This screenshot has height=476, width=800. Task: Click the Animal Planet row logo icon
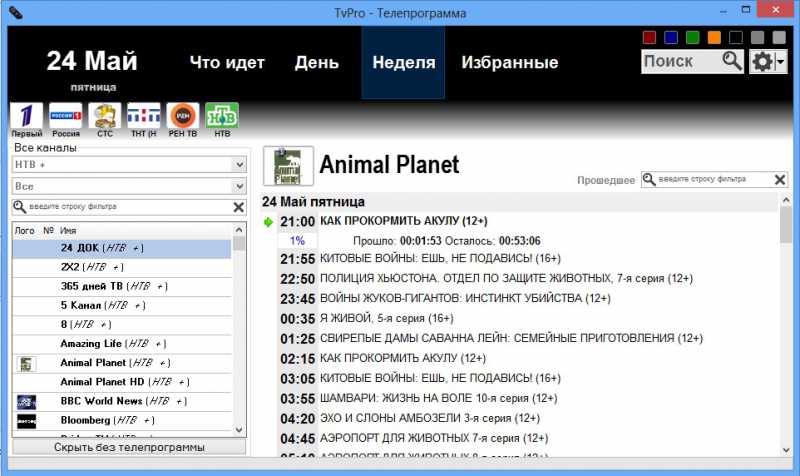coord(26,363)
